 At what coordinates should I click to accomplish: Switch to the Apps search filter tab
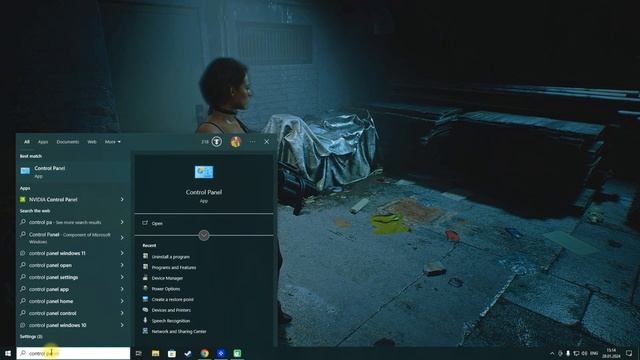(x=43, y=142)
